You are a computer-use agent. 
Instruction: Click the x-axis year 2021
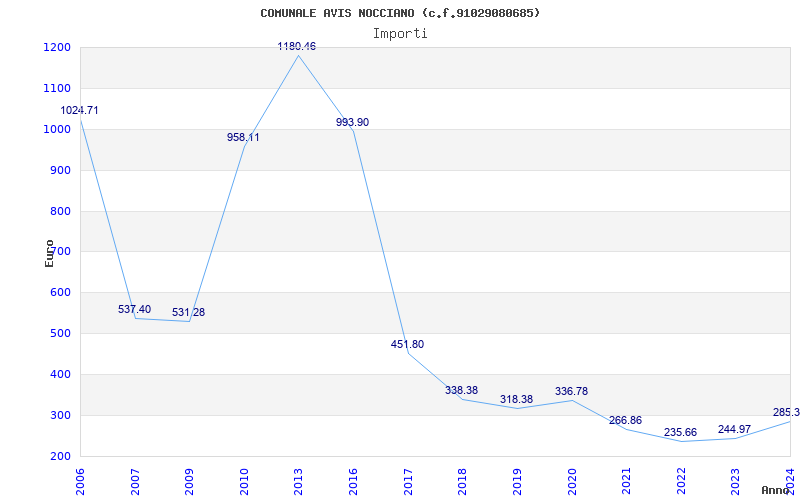pos(626,481)
